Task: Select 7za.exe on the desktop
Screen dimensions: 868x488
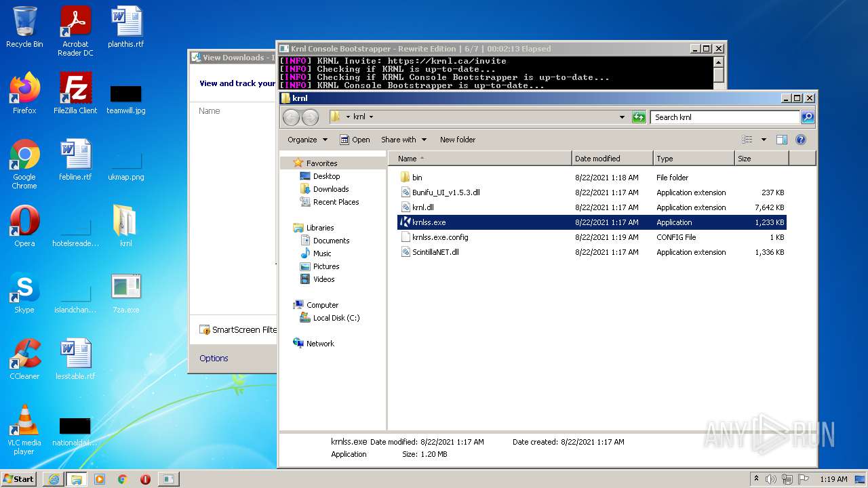Action: [x=126, y=293]
